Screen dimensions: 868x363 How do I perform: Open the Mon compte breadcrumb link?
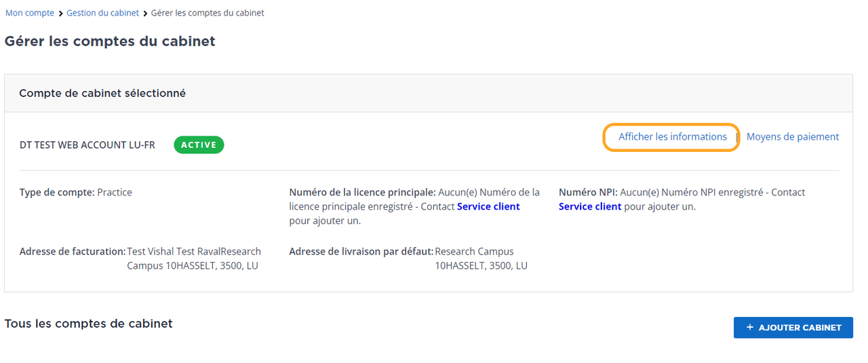pos(30,13)
